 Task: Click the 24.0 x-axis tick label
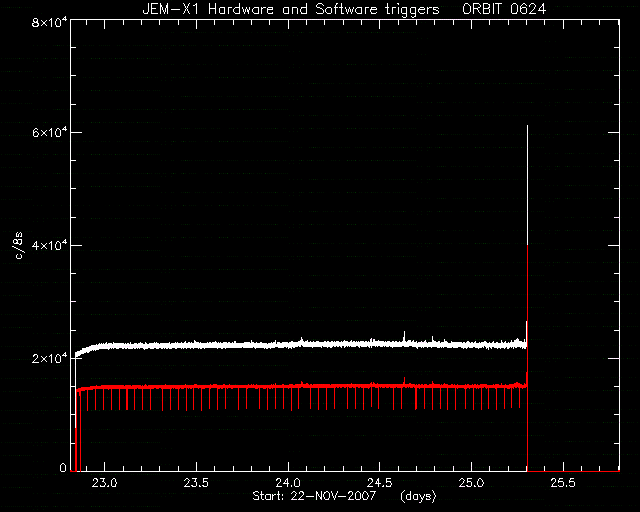tap(288, 483)
